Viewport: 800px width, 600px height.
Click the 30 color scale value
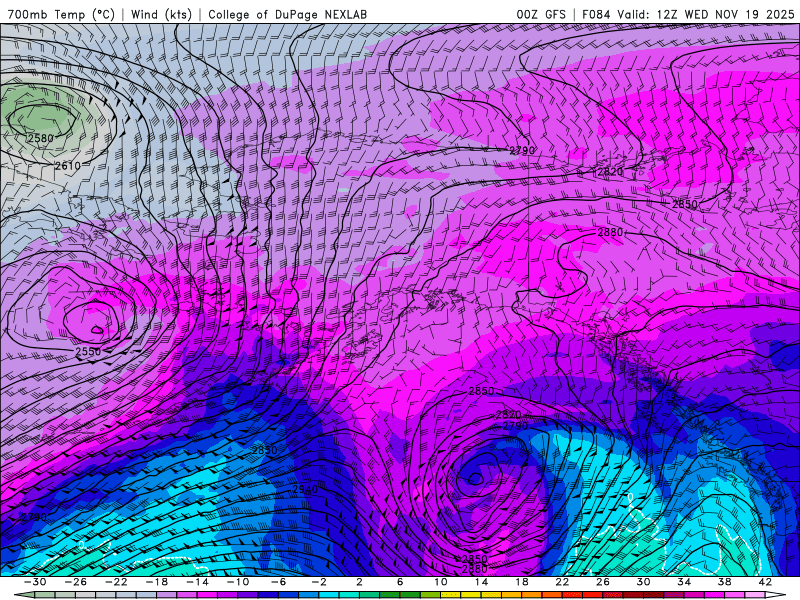643,582
